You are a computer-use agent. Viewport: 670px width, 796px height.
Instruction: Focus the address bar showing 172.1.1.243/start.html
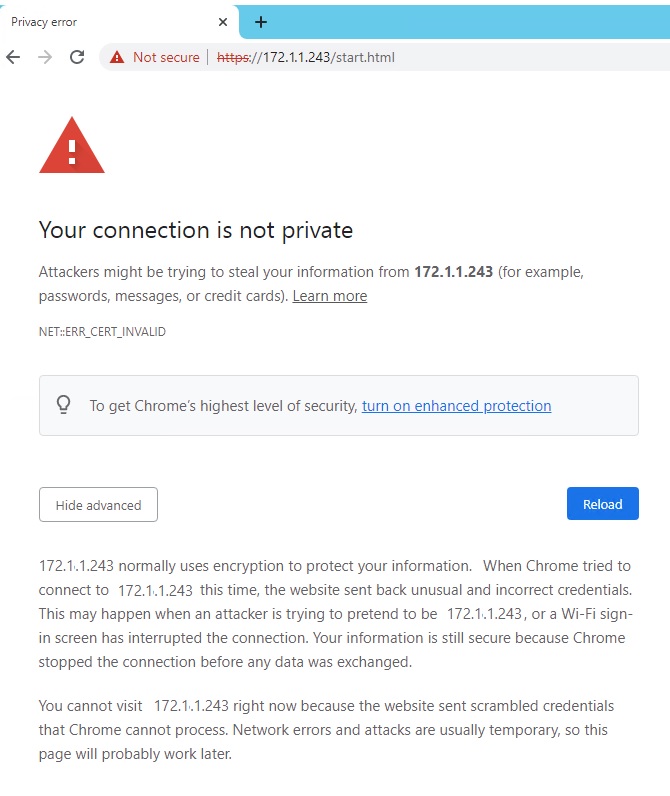(400, 57)
